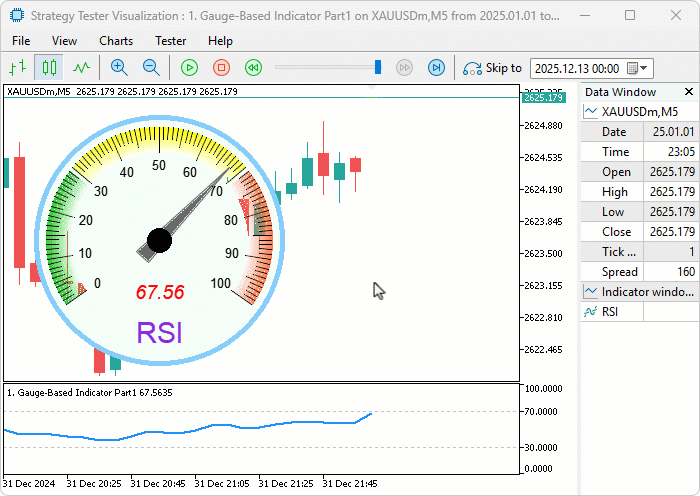Viewport: 700px width, 496px height.
Task: Click the zoom in magnifier
Action: tap(119, 68)
